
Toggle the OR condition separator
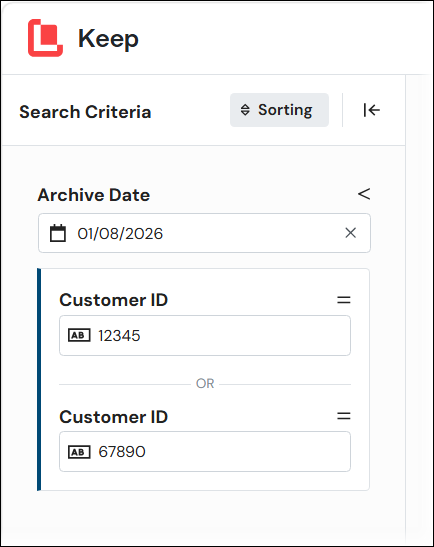pos(205,384)
